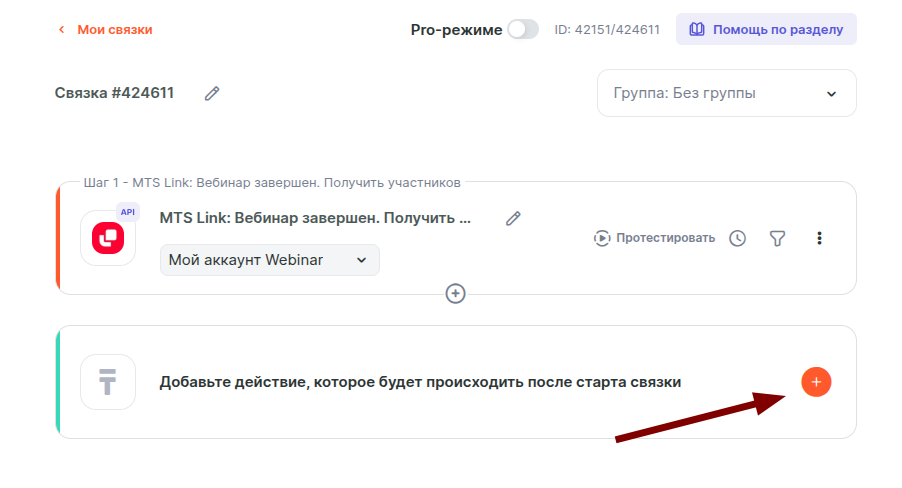Open the clock schedule settings icon
This screenshot has width=902, height=488.
(x=737, y=238)
